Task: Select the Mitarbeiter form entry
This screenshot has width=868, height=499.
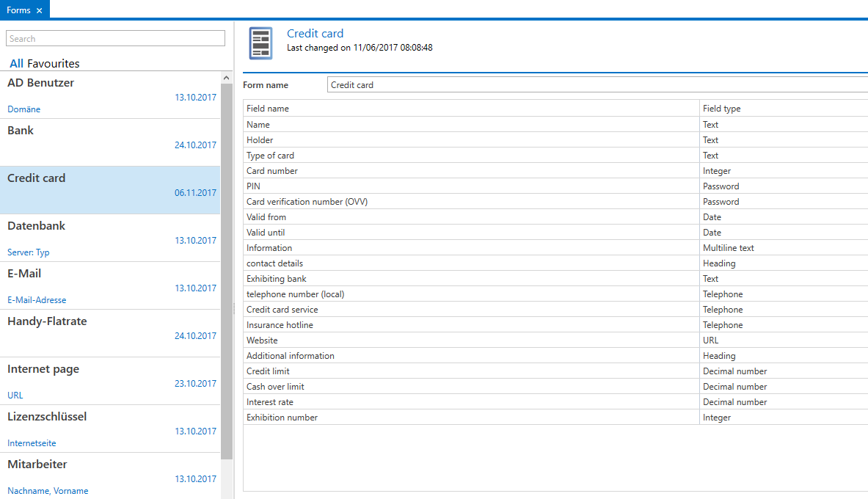Action: (x=110, y=476)
